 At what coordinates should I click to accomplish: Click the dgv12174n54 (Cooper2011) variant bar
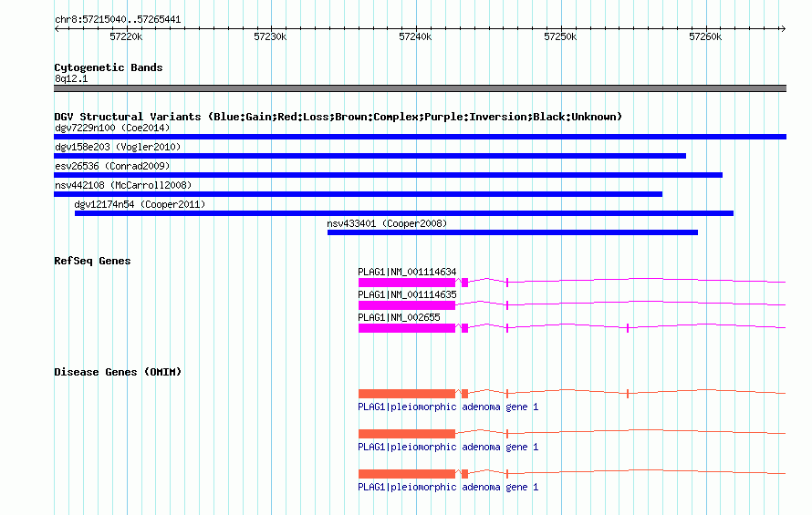point(404,213)
